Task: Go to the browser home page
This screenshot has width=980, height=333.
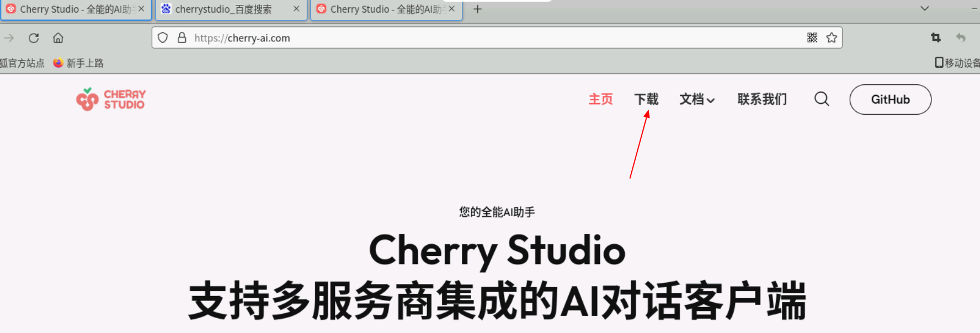Action: tap(58, 38)
